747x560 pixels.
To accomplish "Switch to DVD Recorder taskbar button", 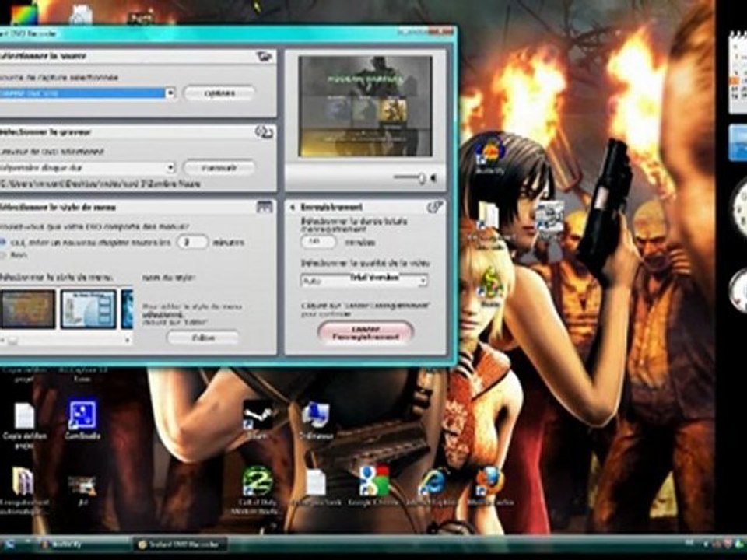I will coord(180,544).
